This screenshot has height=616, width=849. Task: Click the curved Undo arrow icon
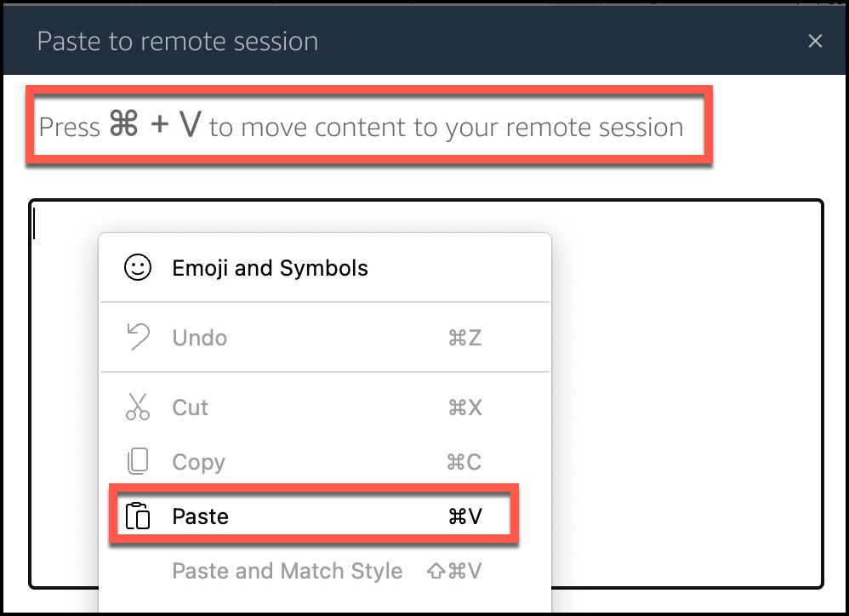click(x=138, y=337)
